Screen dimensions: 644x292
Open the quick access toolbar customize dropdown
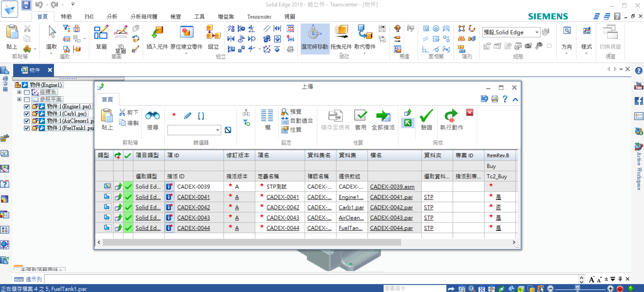73,4
